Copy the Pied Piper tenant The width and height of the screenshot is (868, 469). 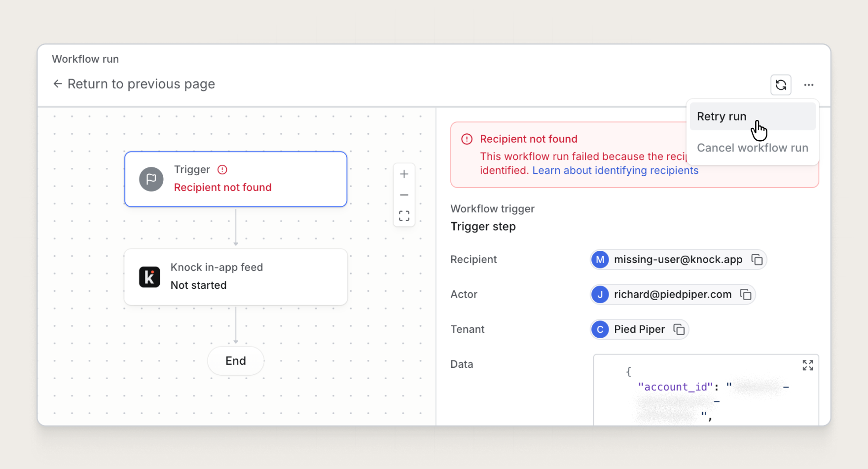679,329
